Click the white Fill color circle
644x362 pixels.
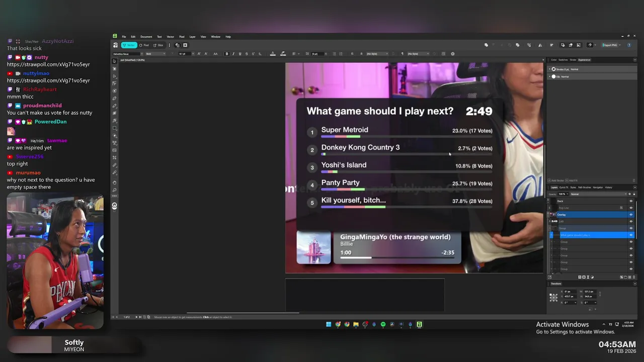pos(553,76)
